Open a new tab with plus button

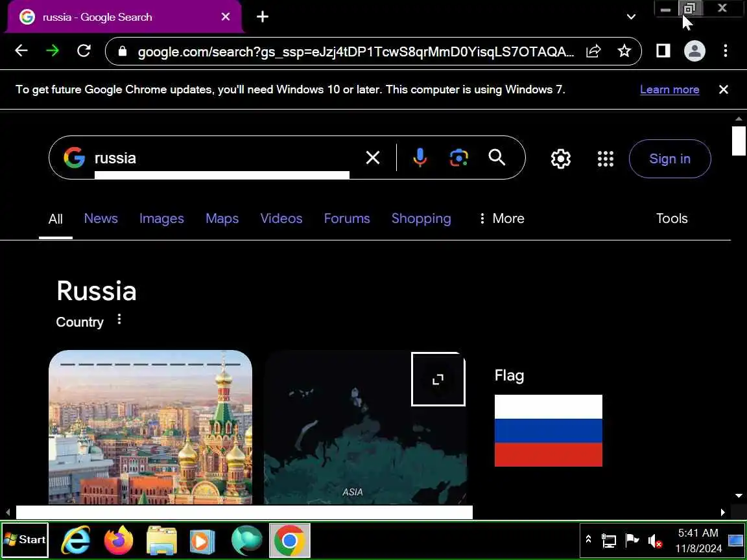[263, 17]
